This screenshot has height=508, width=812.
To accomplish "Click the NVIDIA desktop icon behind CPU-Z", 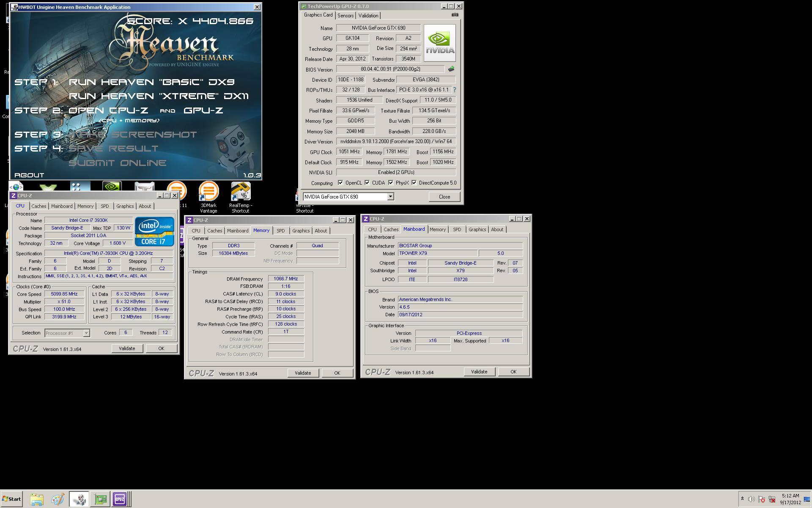I will point(112,186).
